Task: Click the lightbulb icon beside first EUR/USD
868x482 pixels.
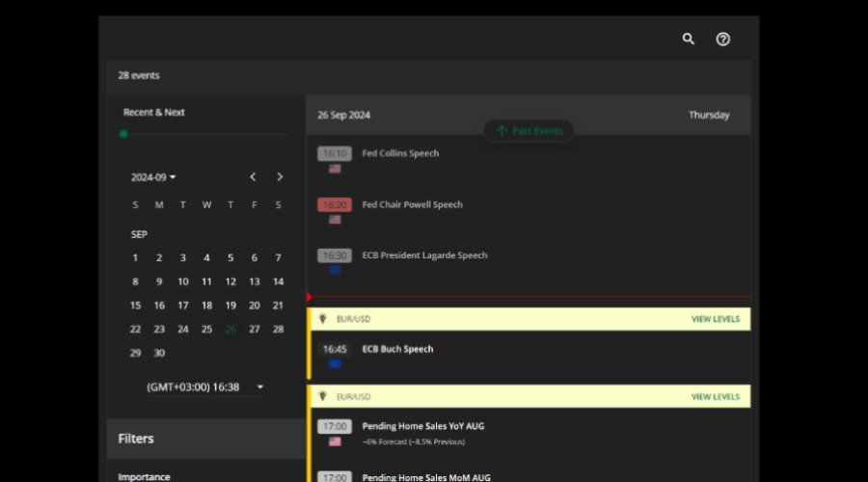Action: [323, 319]
